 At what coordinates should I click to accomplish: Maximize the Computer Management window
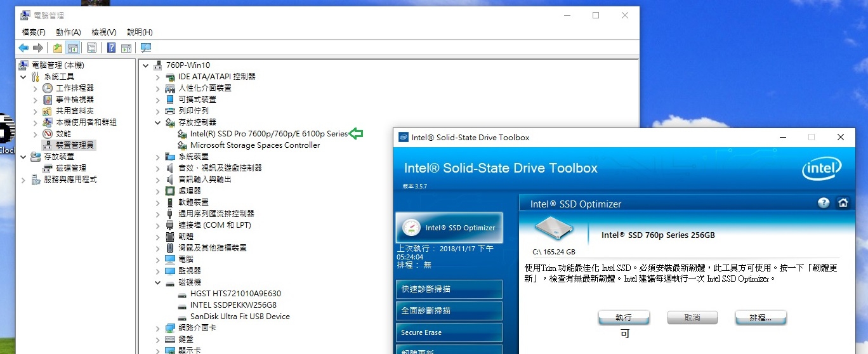[x=596, y=15]
